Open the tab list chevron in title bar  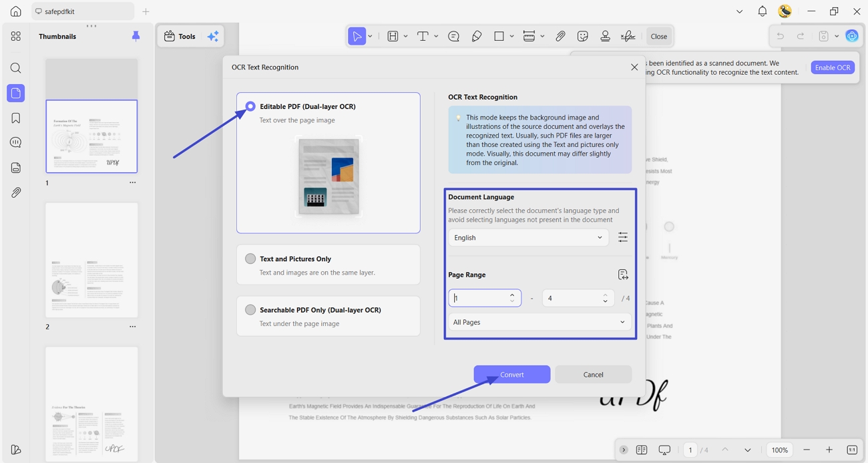tap(739, 11)
